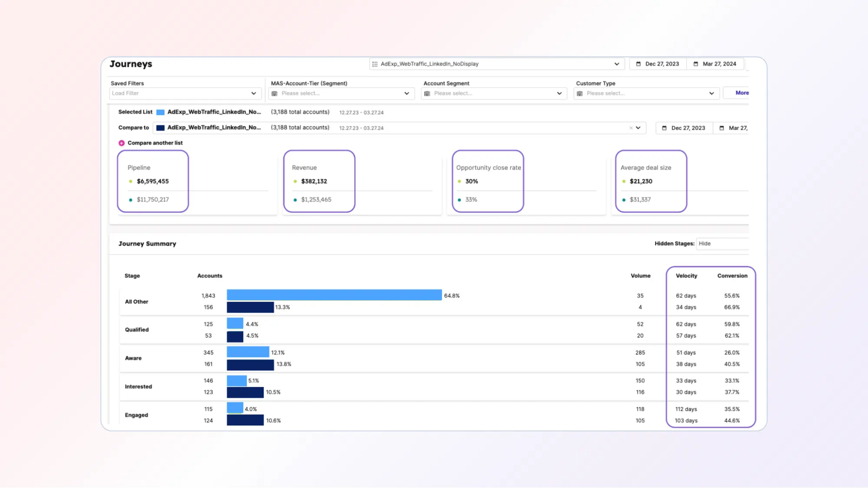The height and width of the screenshot is (488, 868).
Task: Click Compare another list link
Action: [155, 143]
